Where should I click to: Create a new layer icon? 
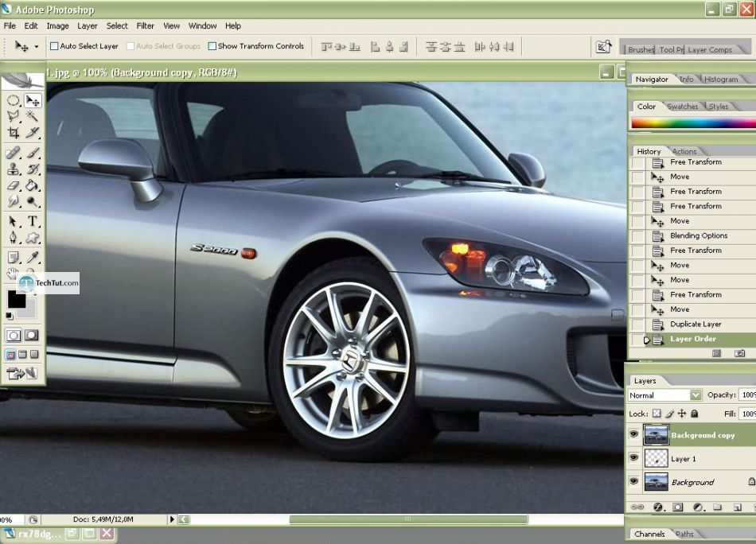737,507
